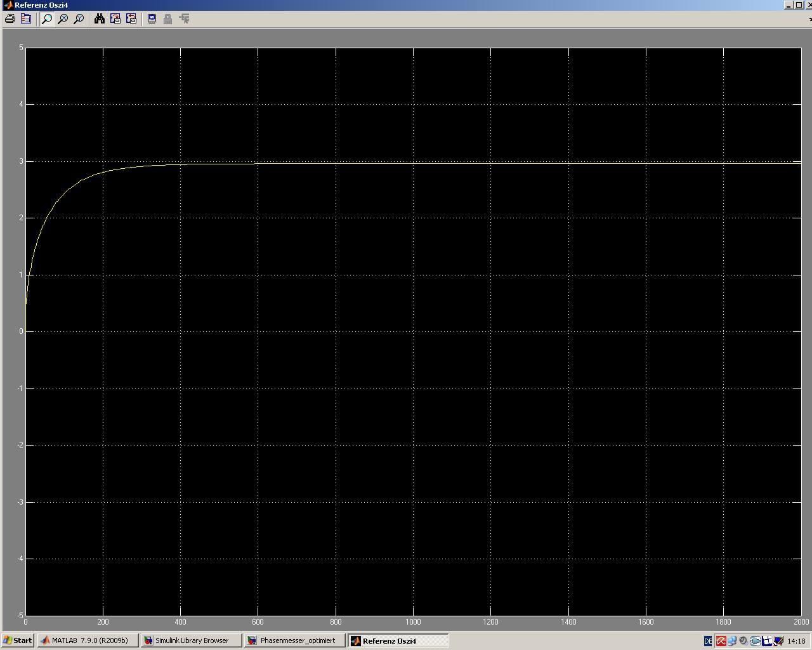Toggle the Floating scope button

pyautogui.click(x=152, y=19)
